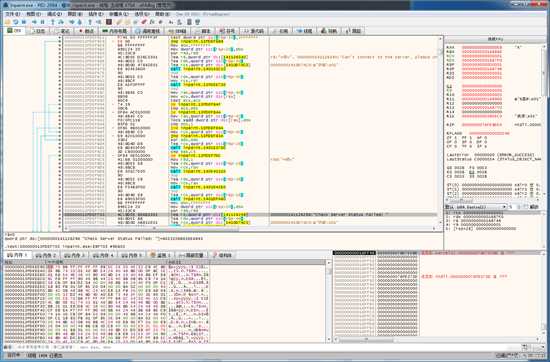
Task: Click the red eraser-like toolbar icon
Action: point(144,22)
